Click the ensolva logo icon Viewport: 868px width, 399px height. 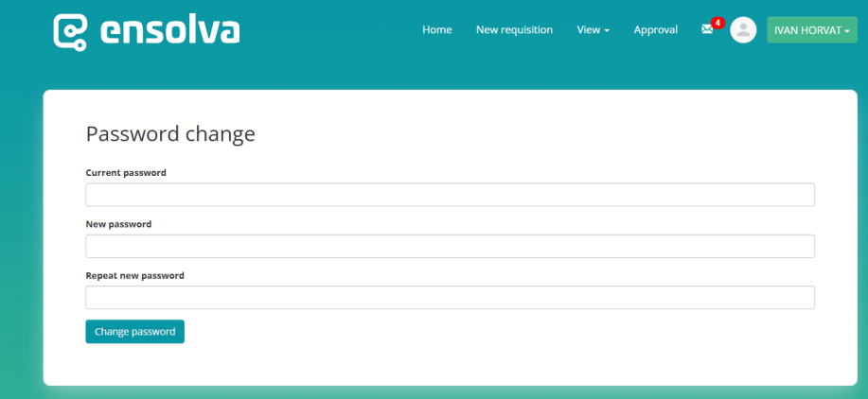(x=70, y=31)
